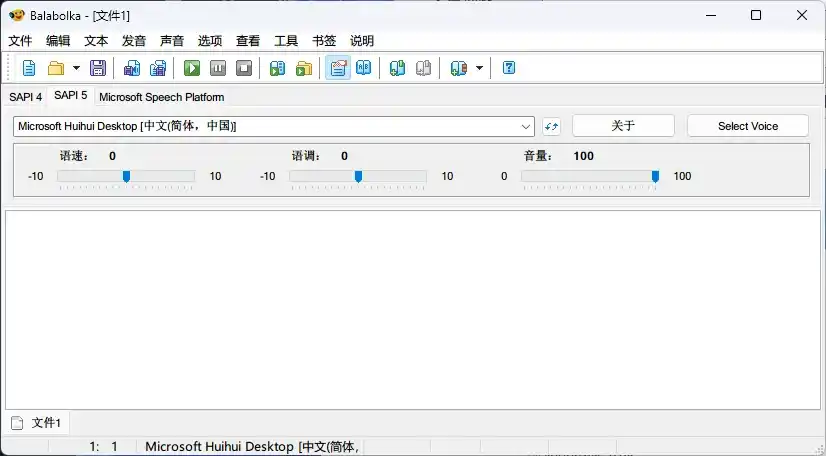Stop speech with the Stop icon

pos(244,68)
